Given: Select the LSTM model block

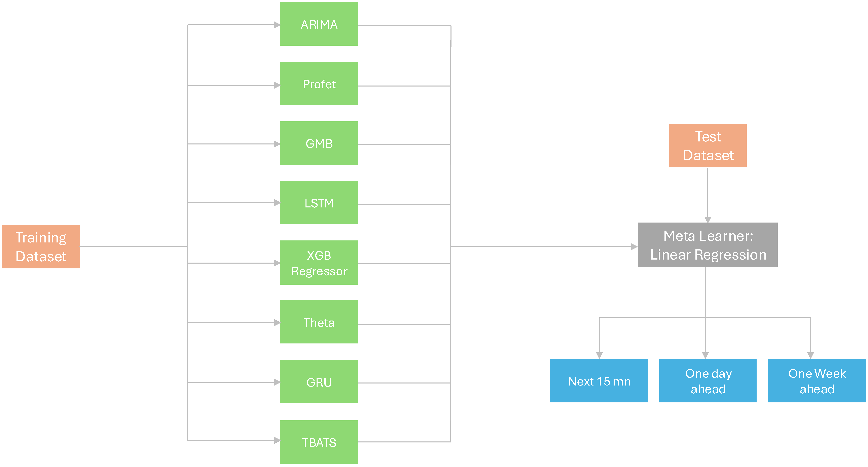Looking at the screenshot, I should pos(319,203).
